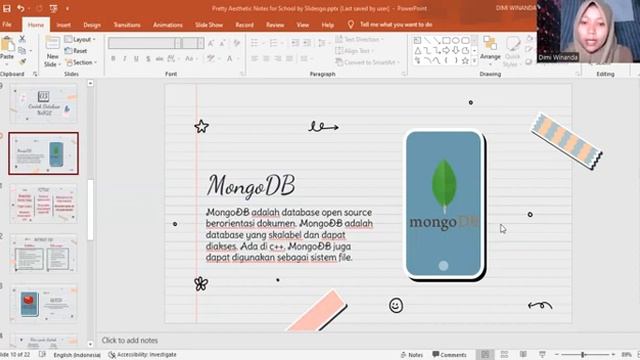640x360 pixels.
Task: Open Convert to SmartArt dropdown
Action: (x=367, y=62)
